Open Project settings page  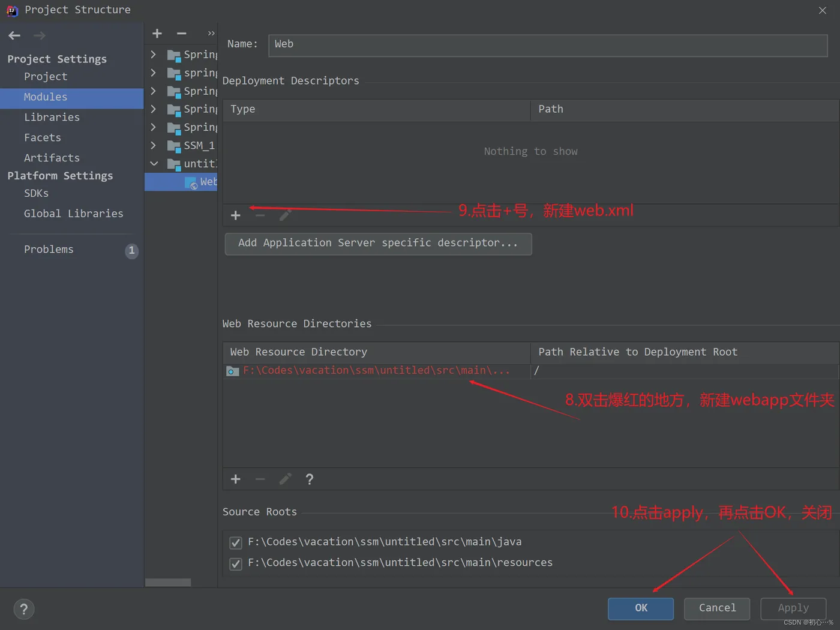pyautogui.click(x=46, y=77)
